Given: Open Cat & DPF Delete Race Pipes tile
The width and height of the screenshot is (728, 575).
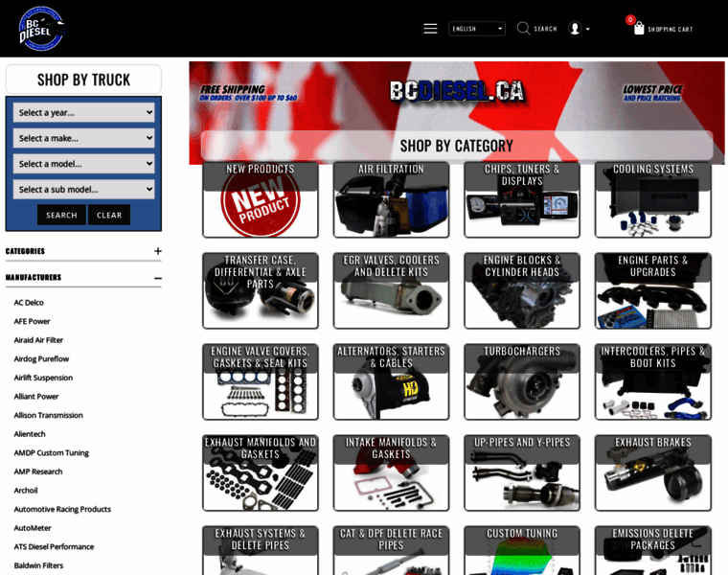Looking at the screenshot, I should pos(392,550).
